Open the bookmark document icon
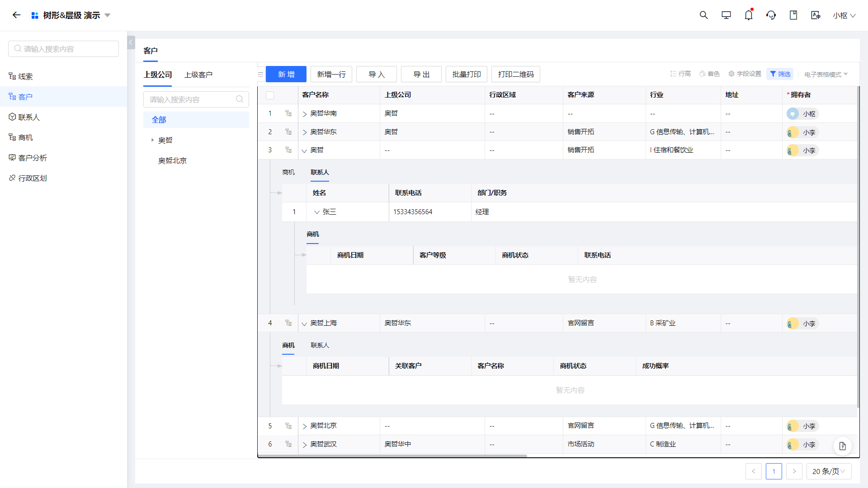Screen dimensions: 868x488 point(793,15)
